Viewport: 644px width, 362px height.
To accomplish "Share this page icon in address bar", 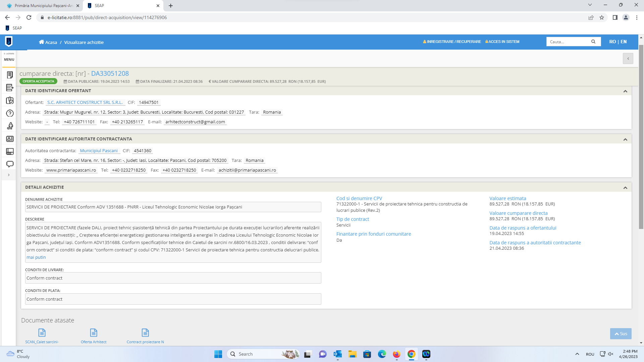I will [x=591, y=17].
